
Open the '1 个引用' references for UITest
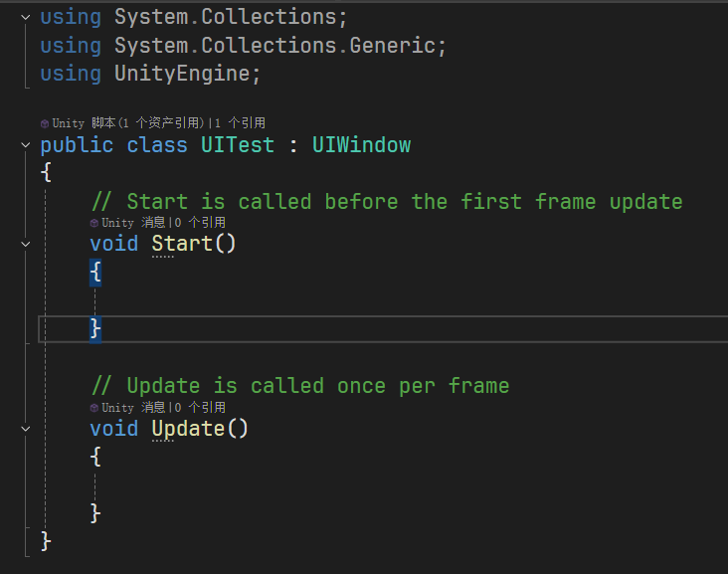(240, 123)
